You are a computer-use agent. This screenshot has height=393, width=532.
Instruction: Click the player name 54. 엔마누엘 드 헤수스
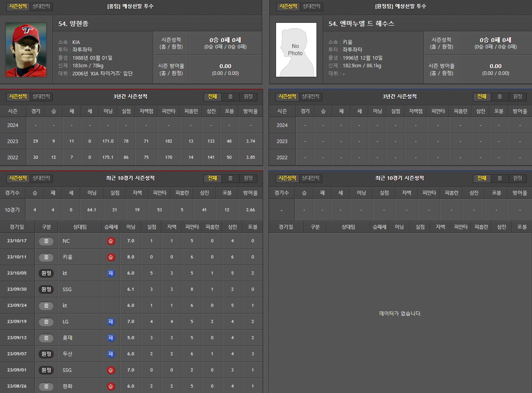361,24
